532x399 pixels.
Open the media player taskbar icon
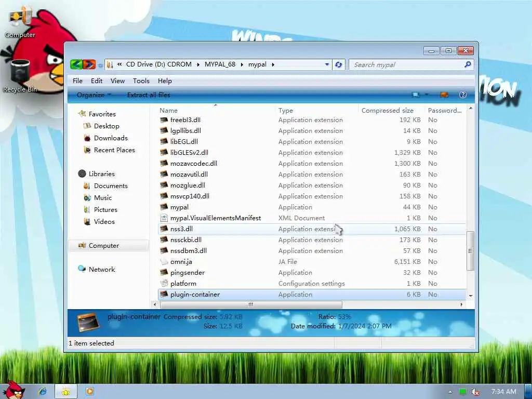89,391
